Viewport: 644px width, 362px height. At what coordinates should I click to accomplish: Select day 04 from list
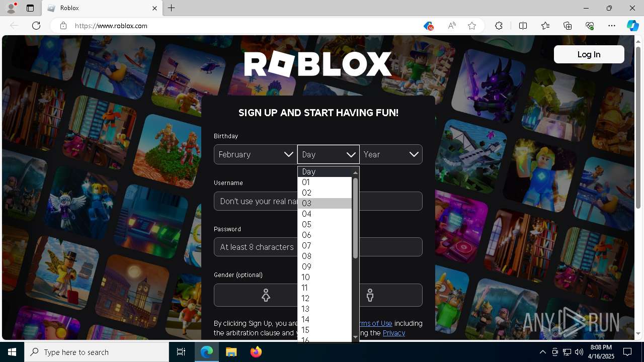tap(325, 214)
